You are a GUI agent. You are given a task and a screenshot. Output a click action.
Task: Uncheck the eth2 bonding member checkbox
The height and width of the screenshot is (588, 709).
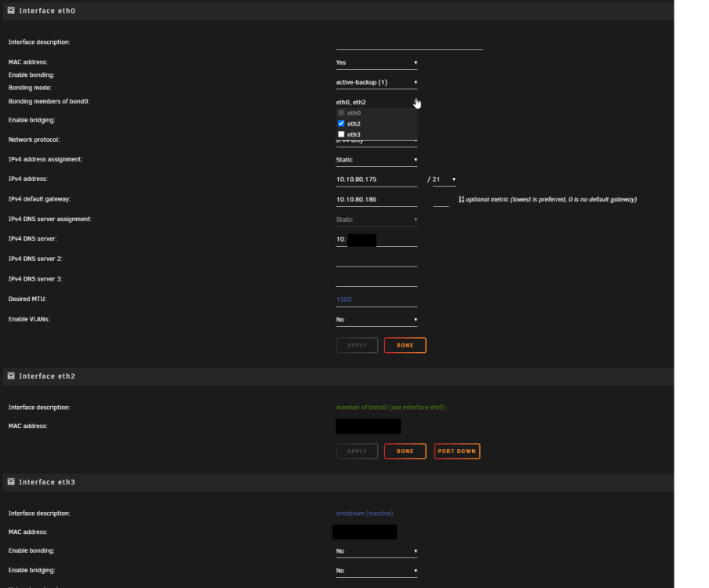coord(341,123)
